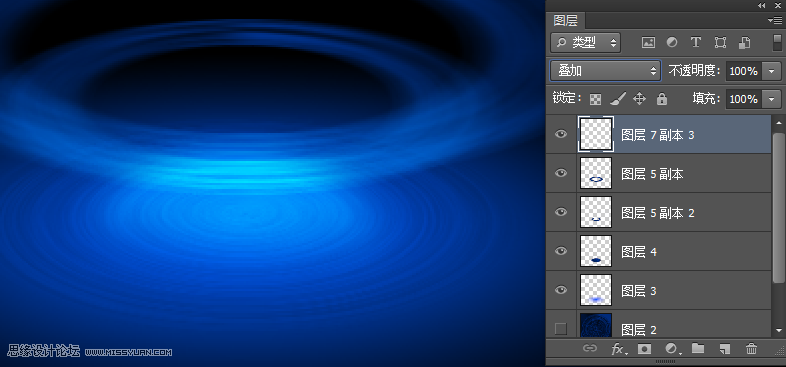Filter layers by text type icon
Image resolution: width=786 pixels, height=367 pixels.
695,43
